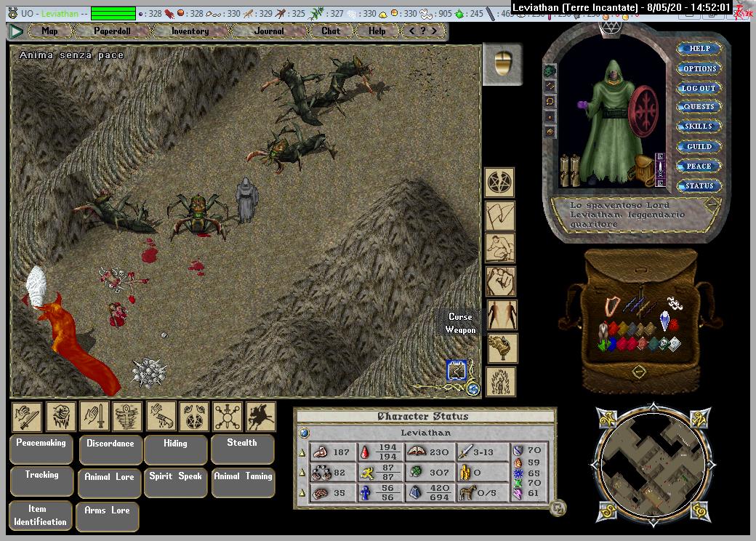Toggle the PEACE war mode button
The image size is (756, 541).
(699, 166)
